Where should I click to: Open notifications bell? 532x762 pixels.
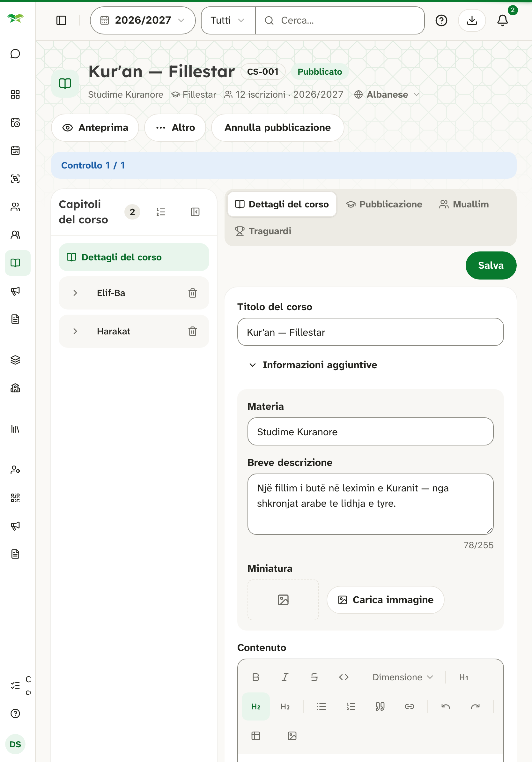[502, 20]
